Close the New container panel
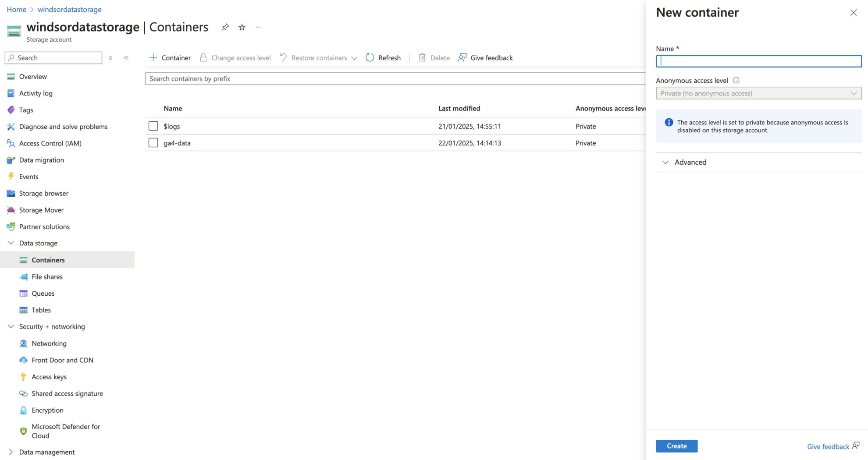Viewport: 868px width, 460px height. tap(853, 13)
